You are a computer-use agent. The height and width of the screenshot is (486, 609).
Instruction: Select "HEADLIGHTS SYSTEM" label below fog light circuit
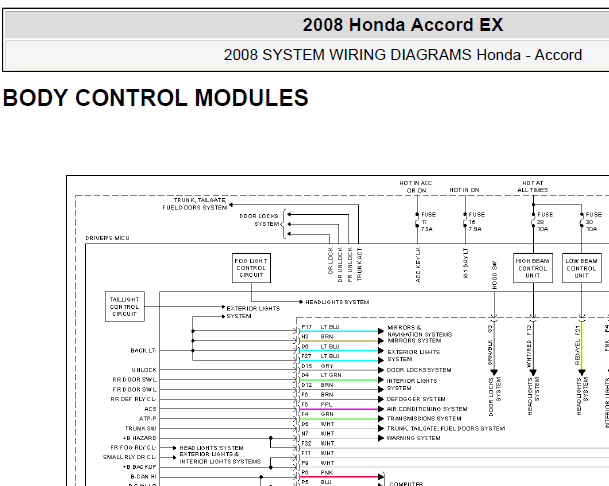click(x=337, y=302)
